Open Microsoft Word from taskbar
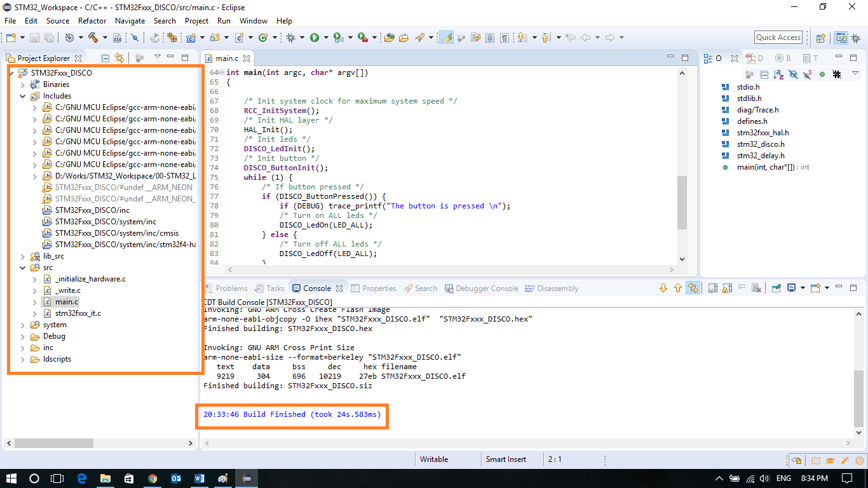The image size is (868, 488). tap(200, 478)
